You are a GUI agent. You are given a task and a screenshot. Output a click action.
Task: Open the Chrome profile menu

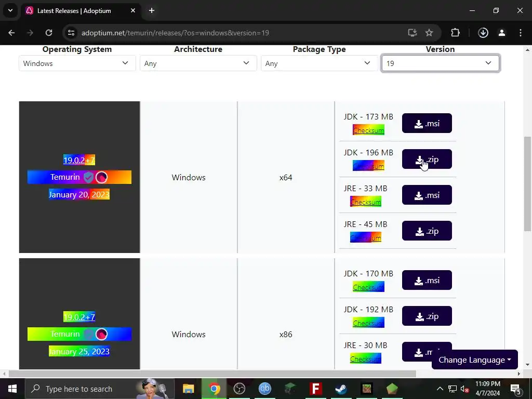tap(502, 33)
